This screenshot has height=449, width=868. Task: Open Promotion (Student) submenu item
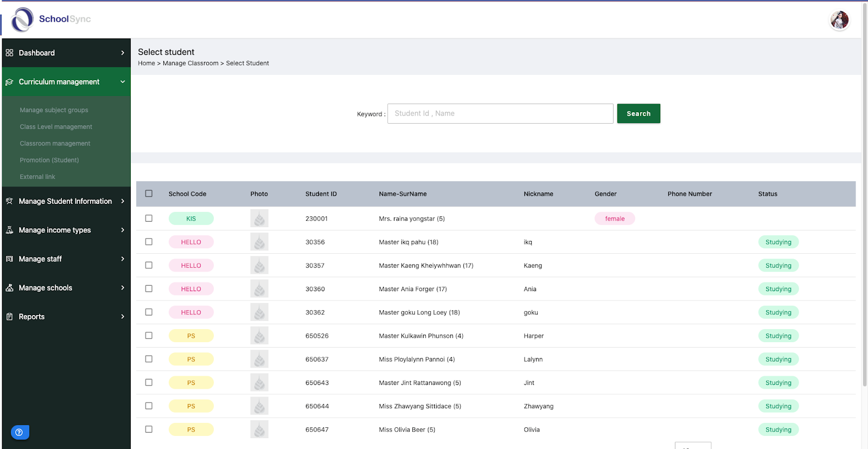(49, 161)
